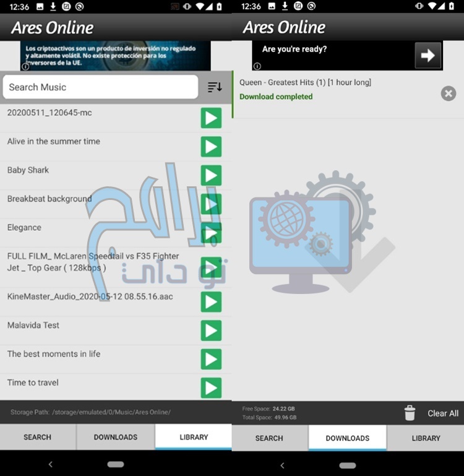Open the DOWNLOADS tab on left screen
The image size is (464, 476).
click(x=116, y=437)
